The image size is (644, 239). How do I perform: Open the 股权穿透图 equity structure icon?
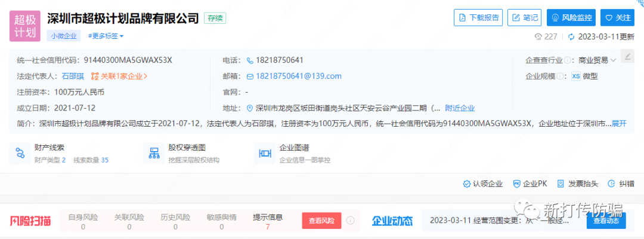tap(154, 154)
